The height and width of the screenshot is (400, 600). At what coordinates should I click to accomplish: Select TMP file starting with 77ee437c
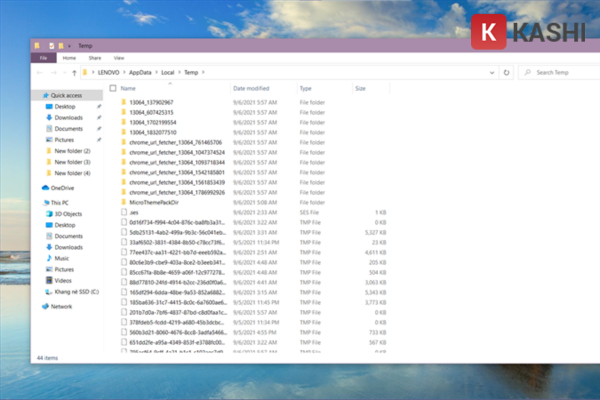[178, 252]
